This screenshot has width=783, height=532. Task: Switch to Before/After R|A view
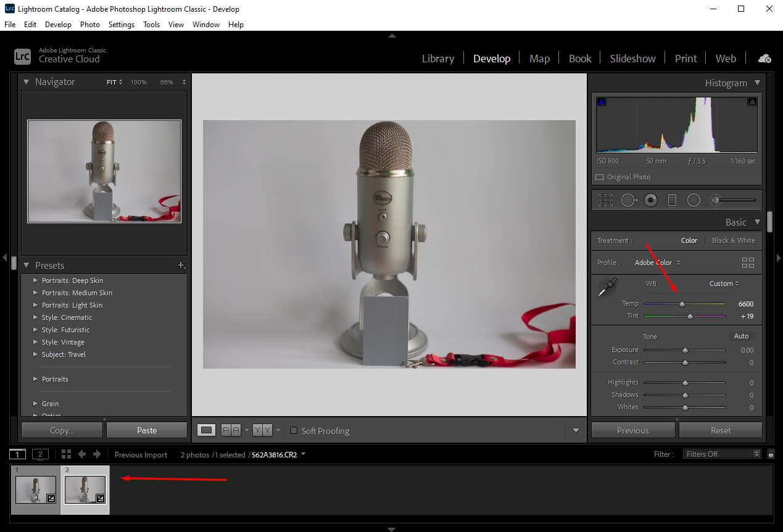[x=231, y=430]
